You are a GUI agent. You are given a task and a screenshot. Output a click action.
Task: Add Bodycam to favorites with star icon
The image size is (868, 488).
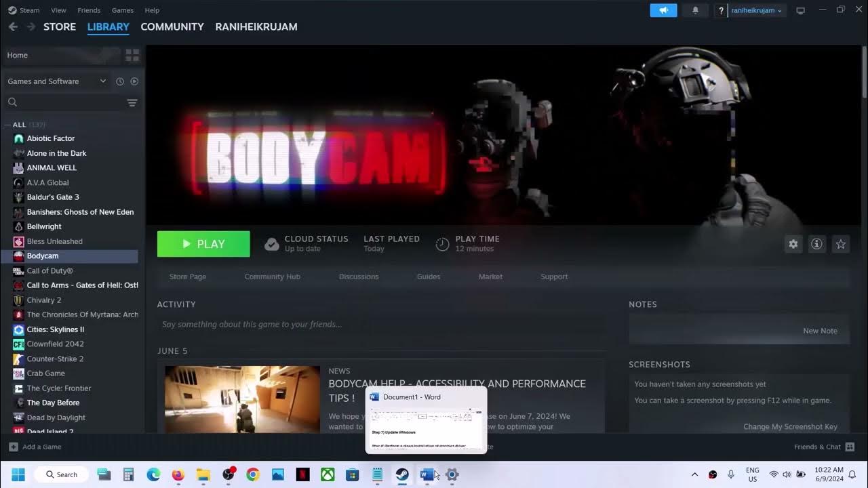[841, 244]
